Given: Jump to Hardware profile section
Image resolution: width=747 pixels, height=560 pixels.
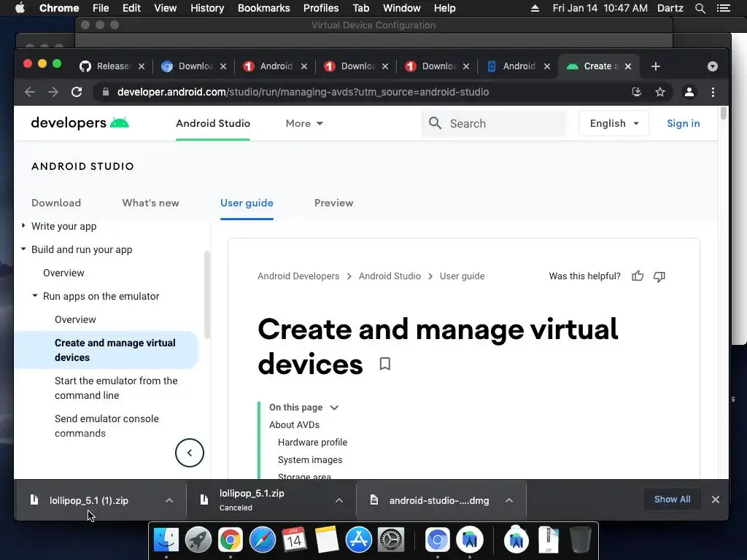Looking at the screenshot, I should coord(312,443).
